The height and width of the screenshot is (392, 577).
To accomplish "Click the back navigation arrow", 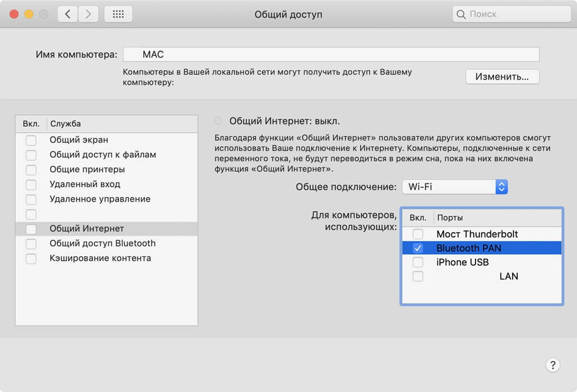I will [x=68, y=14].
